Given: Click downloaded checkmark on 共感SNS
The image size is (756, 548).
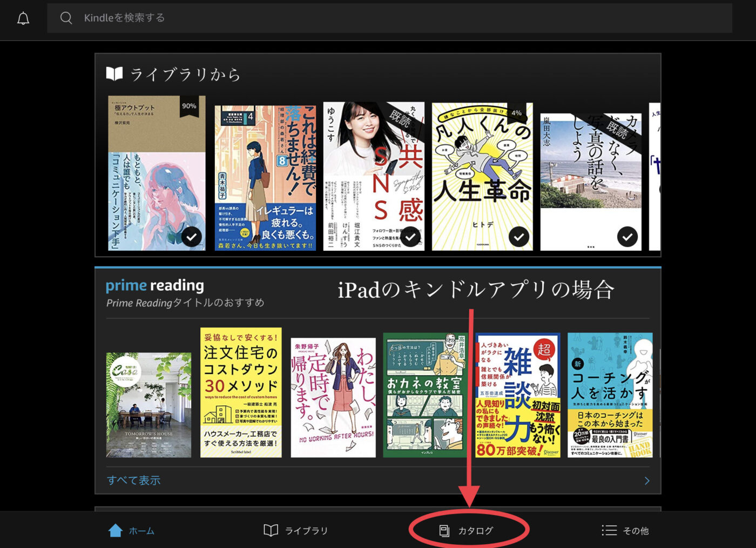Looking at the screenshot, I should click(x=411, y=237).
